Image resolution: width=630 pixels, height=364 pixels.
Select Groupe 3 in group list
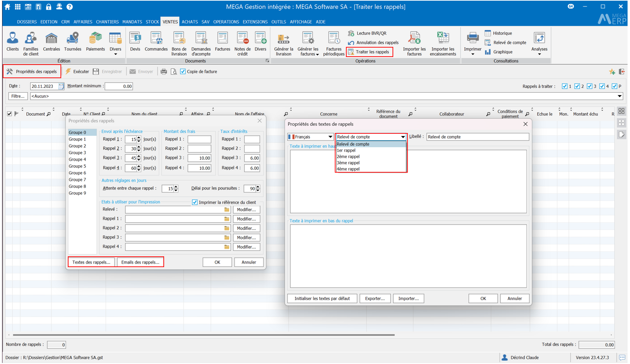point(77,153)
